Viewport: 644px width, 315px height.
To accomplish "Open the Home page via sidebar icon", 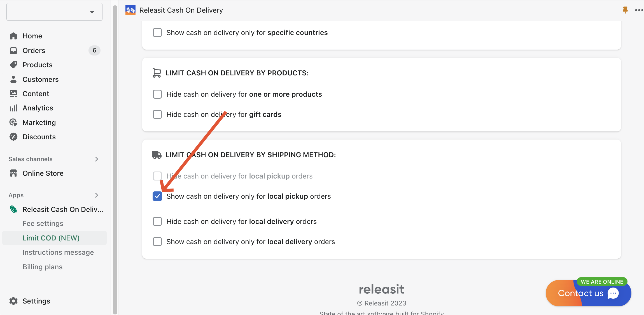I will tap(13, 36).
